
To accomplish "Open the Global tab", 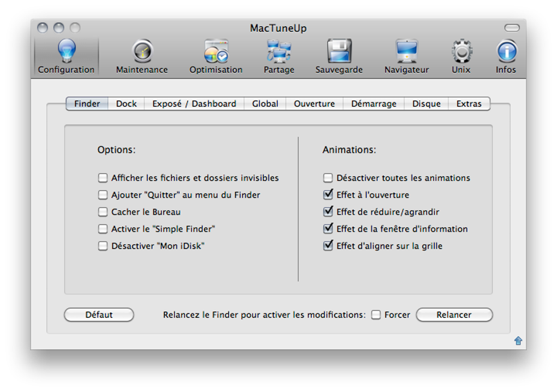I will click(265, 104).
